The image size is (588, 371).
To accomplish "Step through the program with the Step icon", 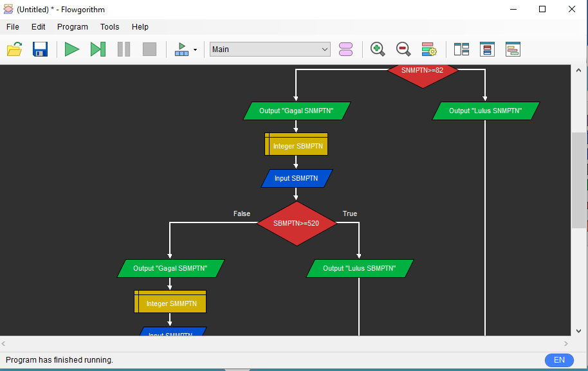I will point(98,50).
